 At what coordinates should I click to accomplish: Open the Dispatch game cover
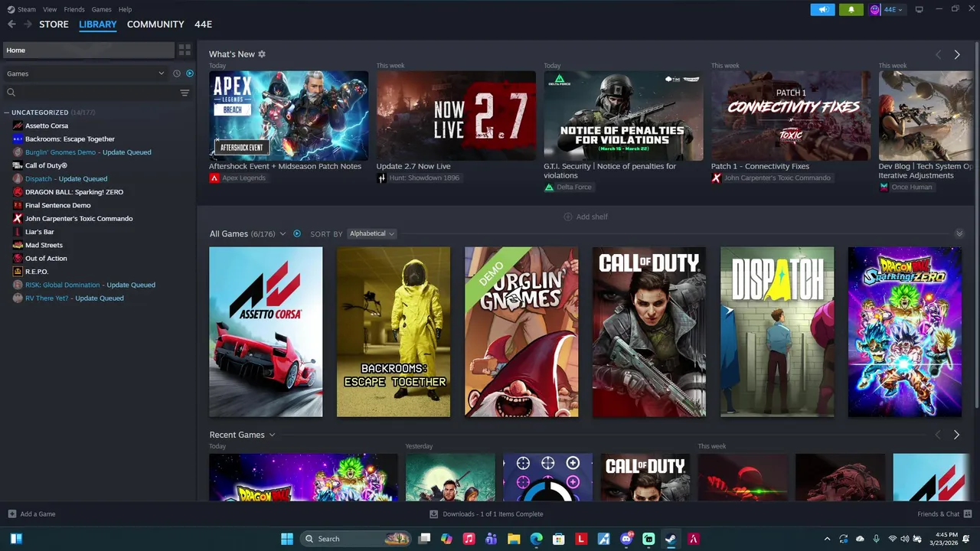(777, 332)
